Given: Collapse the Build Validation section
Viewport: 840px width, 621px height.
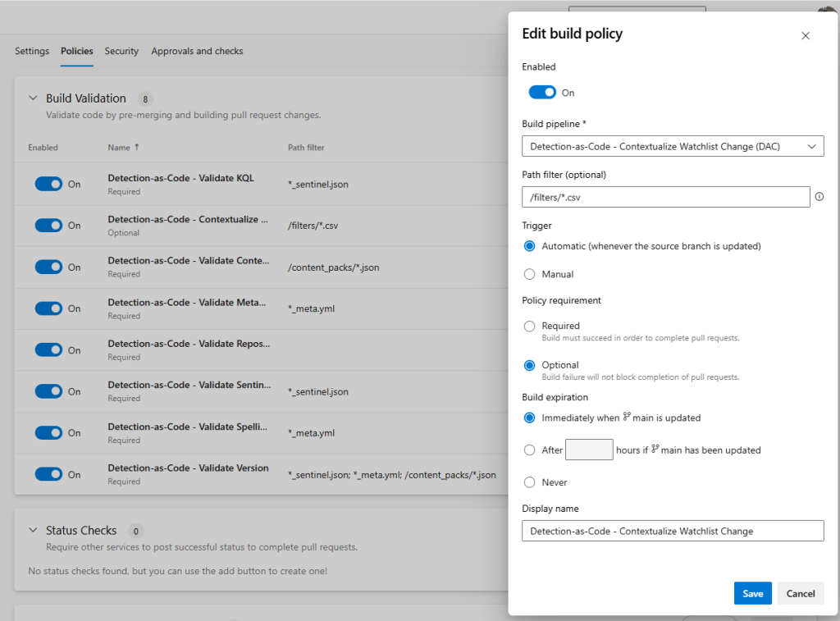Looking at the screenshot, I should tap(33, 98).
